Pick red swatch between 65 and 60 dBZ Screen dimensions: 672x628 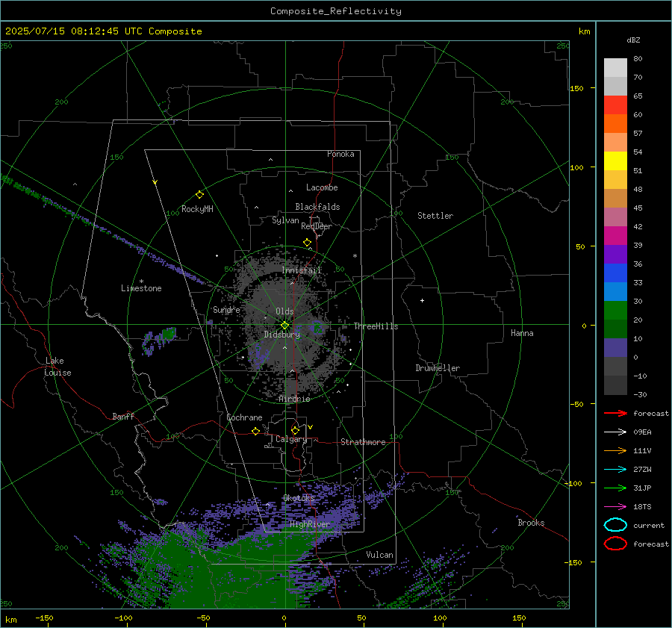[615, 105]
